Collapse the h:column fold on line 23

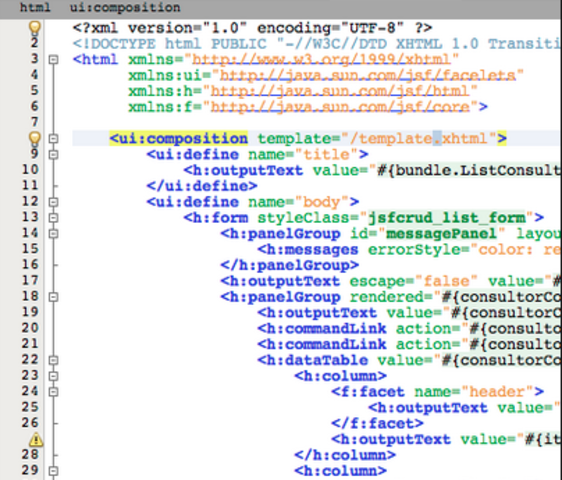tap(53, 376)
